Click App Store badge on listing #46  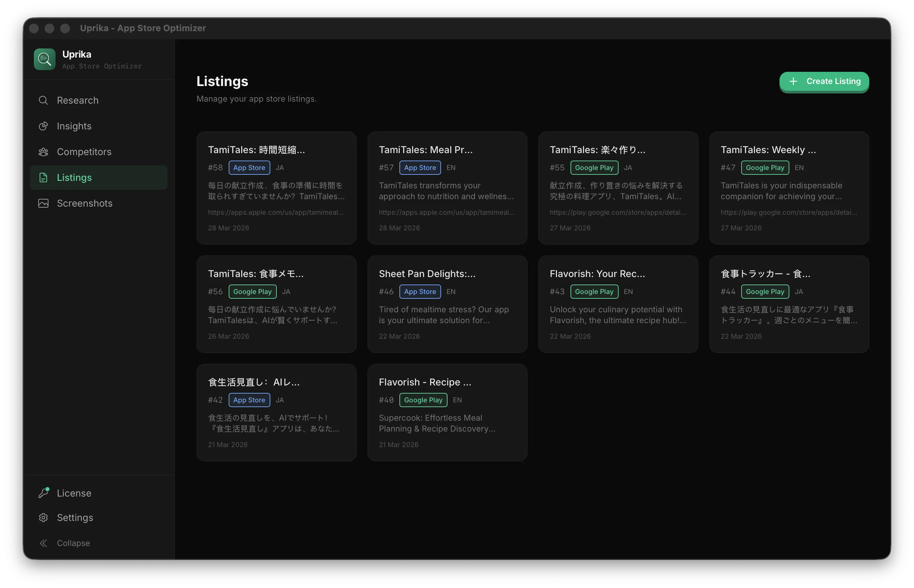coord(420,292)
